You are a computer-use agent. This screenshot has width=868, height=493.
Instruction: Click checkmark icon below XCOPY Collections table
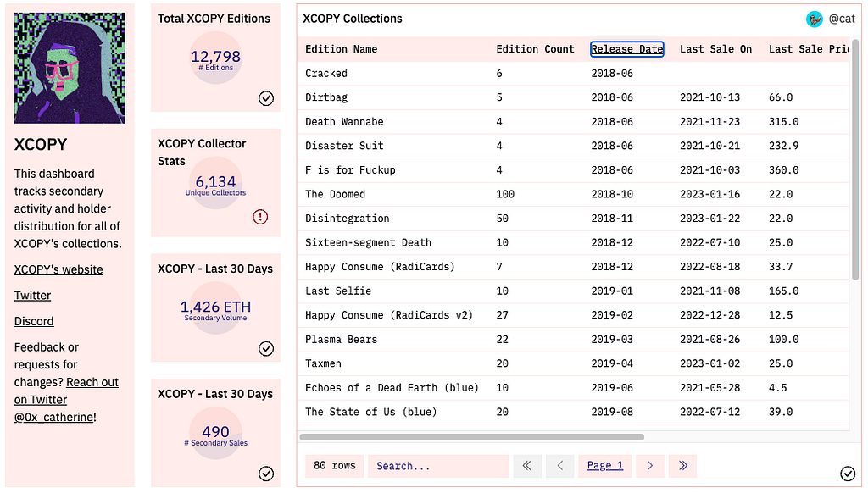click(x=847, y=474)
